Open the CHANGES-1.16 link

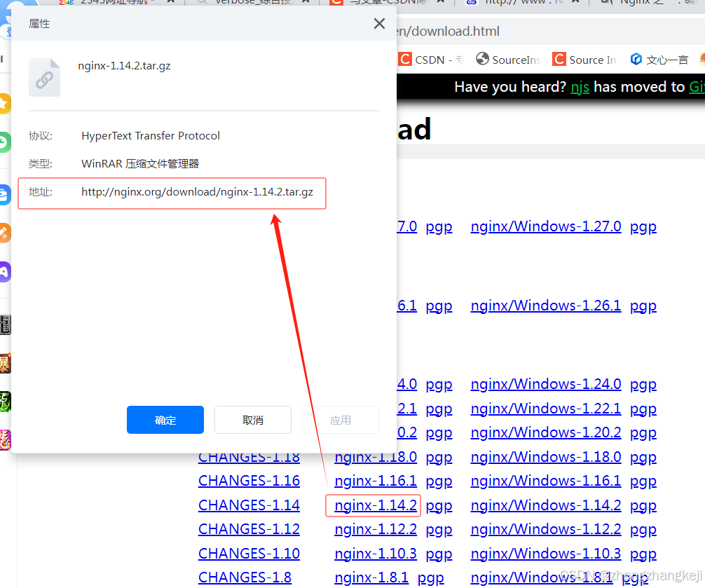(x=249, y=481)
